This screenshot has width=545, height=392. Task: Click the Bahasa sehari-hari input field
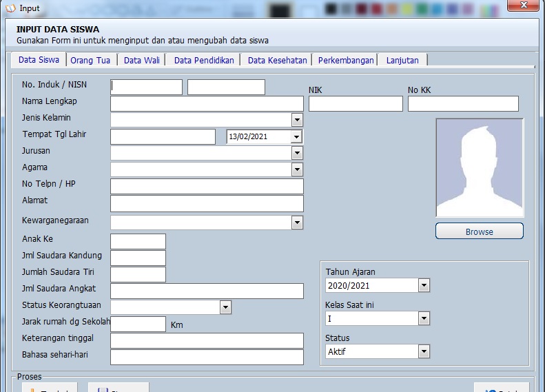click(x=207, y=358)
